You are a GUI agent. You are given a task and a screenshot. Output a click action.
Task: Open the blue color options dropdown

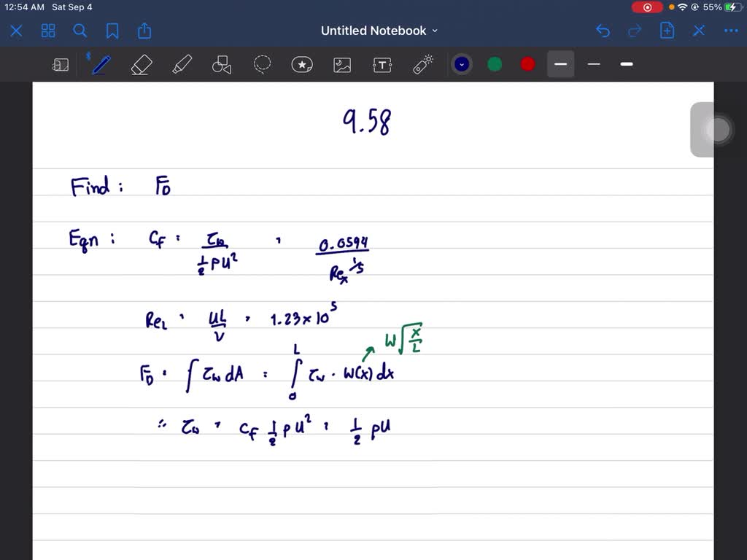(462, 64)
